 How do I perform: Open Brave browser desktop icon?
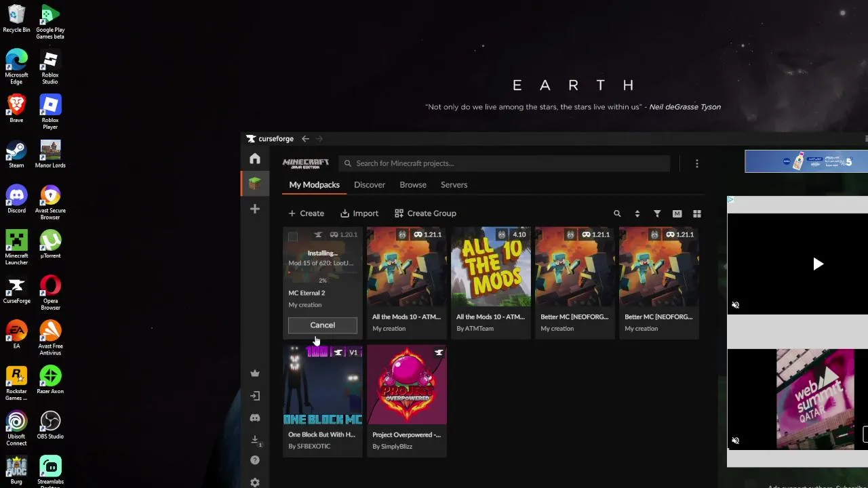click(x=16, y=108)
